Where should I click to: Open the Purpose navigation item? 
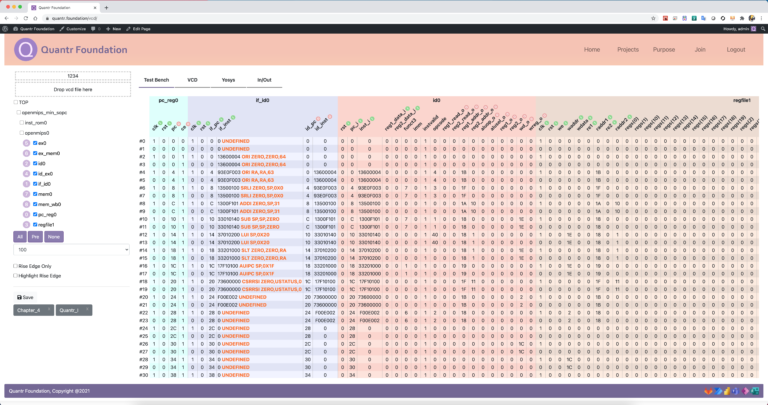pyautogui.click(x=664, y=49)
